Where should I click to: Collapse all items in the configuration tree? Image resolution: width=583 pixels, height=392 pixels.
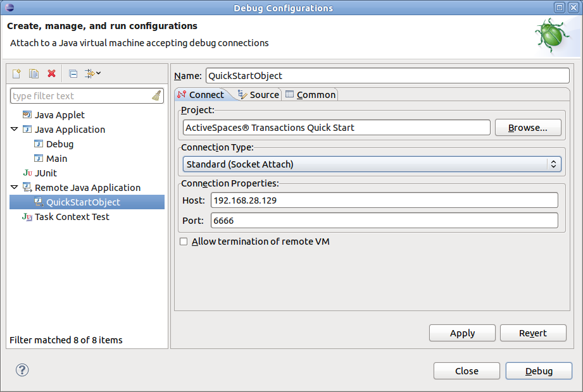click(x=73, y=73)
